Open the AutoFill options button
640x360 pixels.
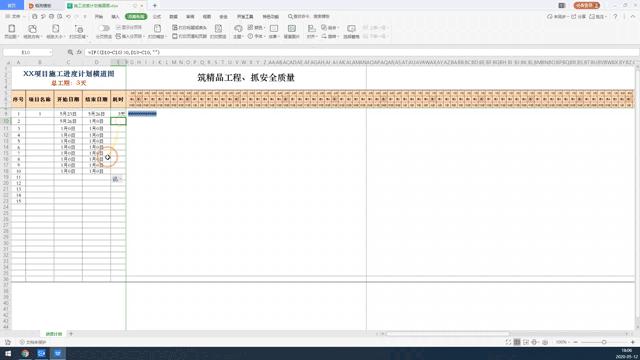tap(117, 179)
